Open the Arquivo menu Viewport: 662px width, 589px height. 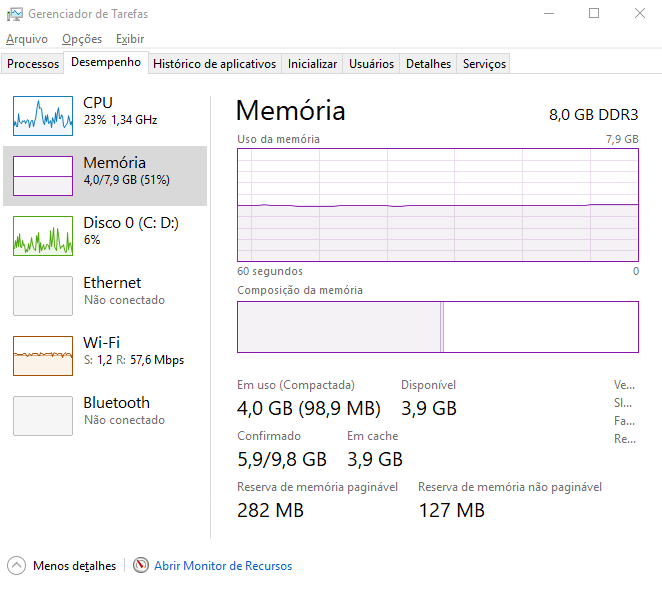coord(27,39)
